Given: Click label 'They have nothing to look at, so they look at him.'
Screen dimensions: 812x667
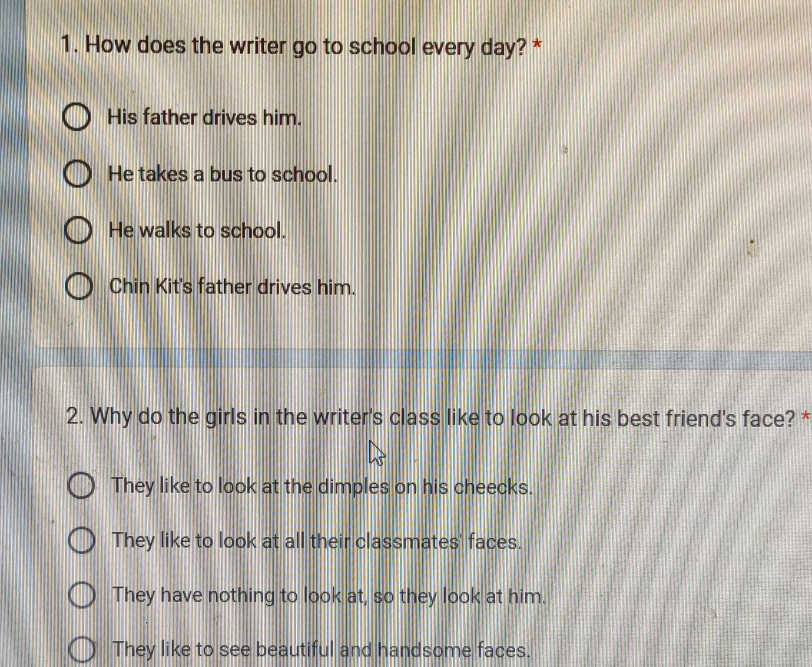Looking at the screenshot, I should coord(329,596).
